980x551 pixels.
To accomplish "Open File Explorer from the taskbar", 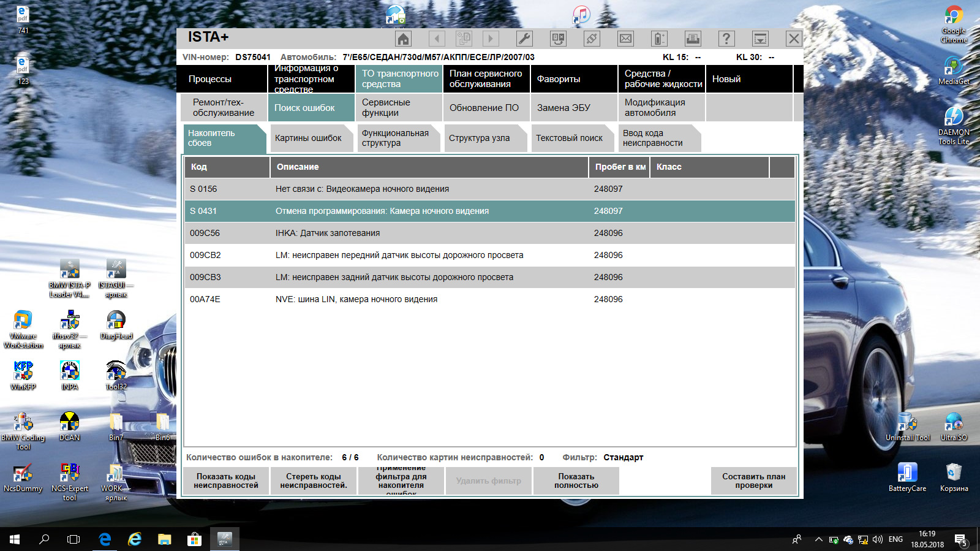I will pyautogui.click(x=164, y=539).
